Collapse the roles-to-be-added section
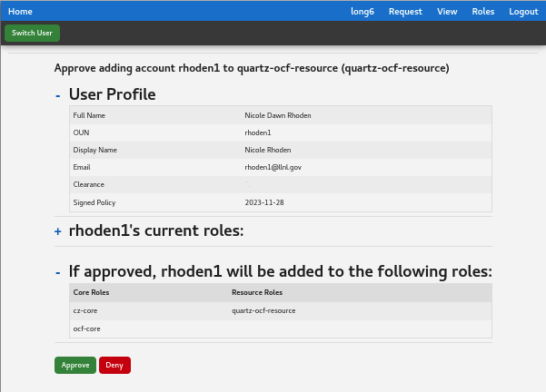Screen dimensions: 546x392 (x=58, y=272)
